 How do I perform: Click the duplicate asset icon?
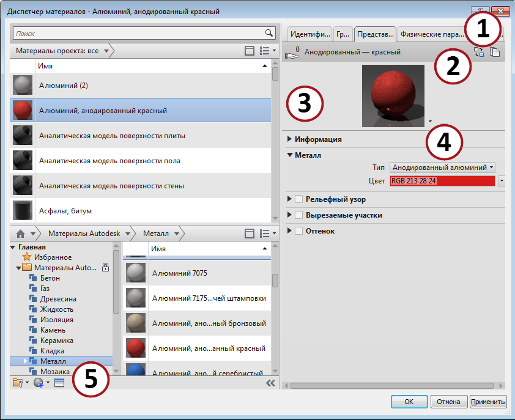point(495,52)
